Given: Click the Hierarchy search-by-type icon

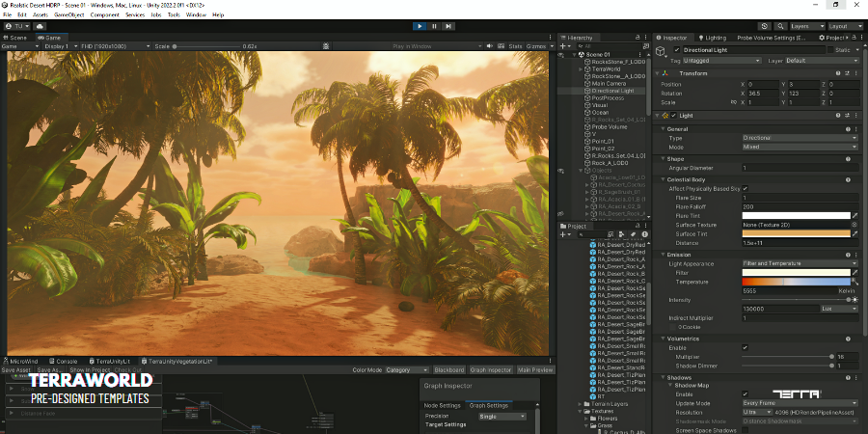Looking at the screenshot, I should tap(645, 46).
